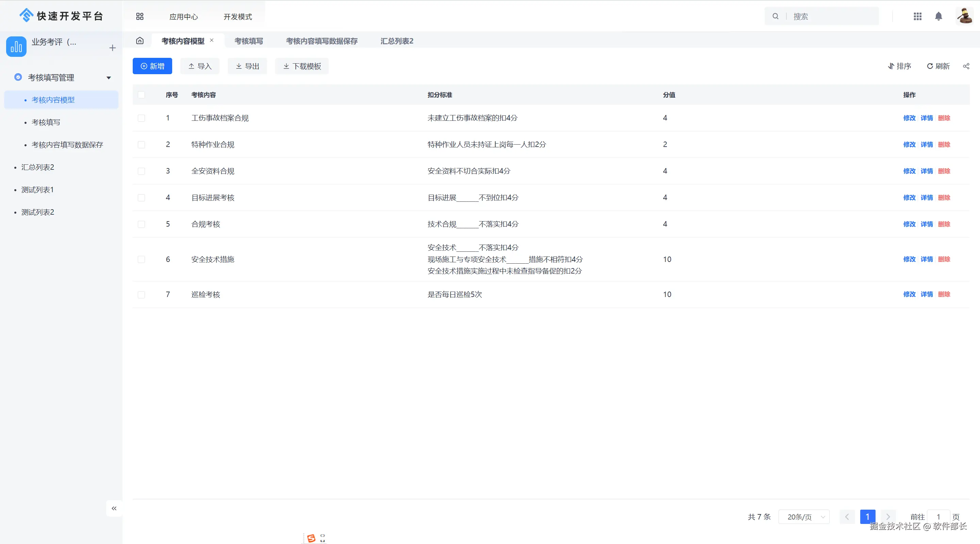This screenshot has height=544, width=980.
Task: Click the plus icon next to 业务考评
Action: (x=112, y=48)
